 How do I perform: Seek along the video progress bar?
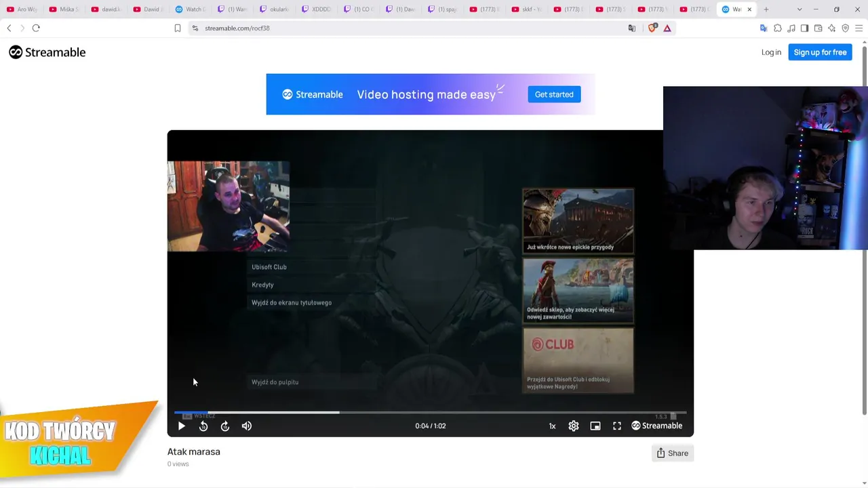tap(431, 412)
